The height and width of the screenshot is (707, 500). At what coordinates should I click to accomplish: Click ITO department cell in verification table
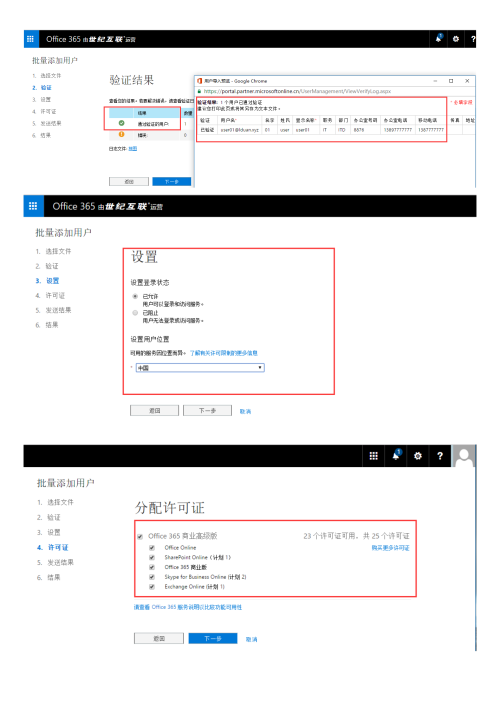[341, 130]
